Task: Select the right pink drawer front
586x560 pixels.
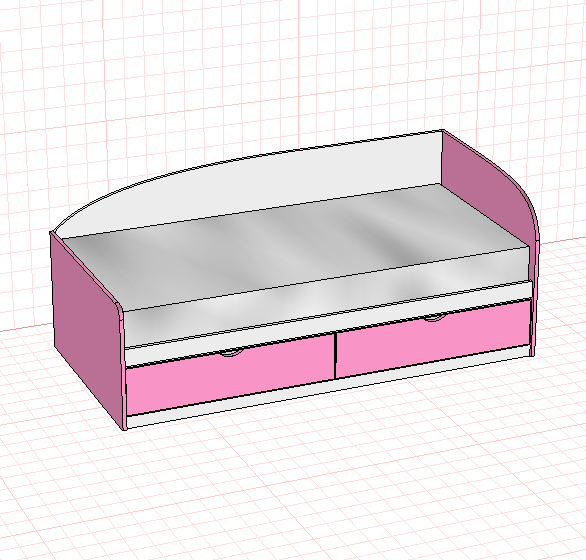Action: [434, 339]
